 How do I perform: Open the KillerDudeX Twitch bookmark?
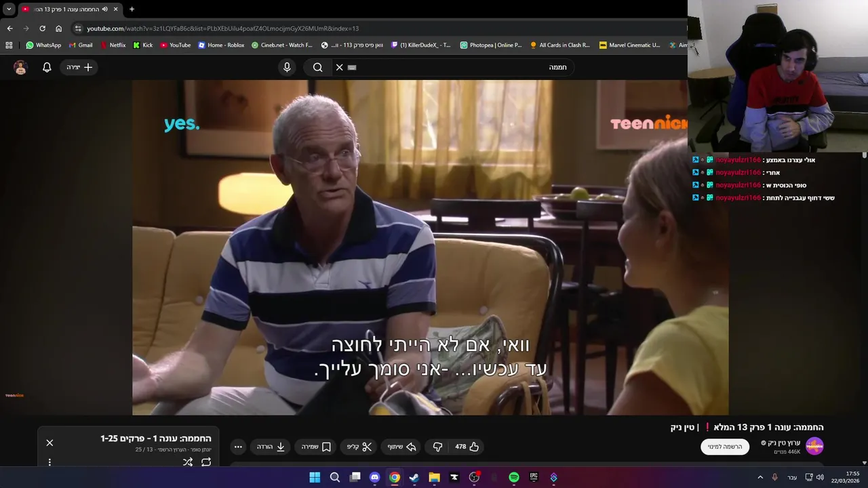click(421, 45)
